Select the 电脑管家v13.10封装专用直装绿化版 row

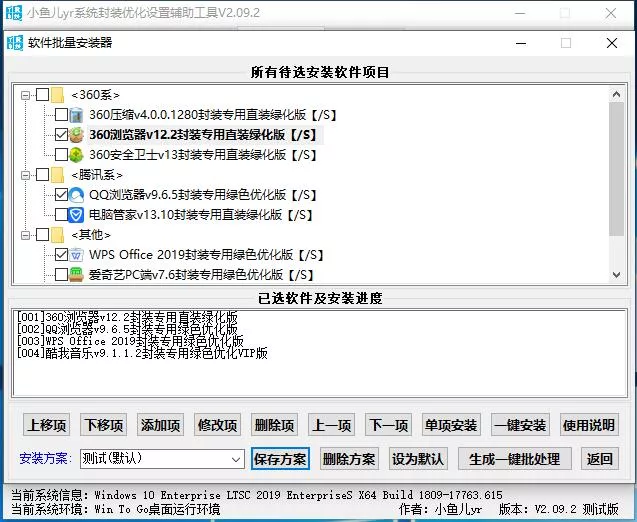click(x=201, y=215)
